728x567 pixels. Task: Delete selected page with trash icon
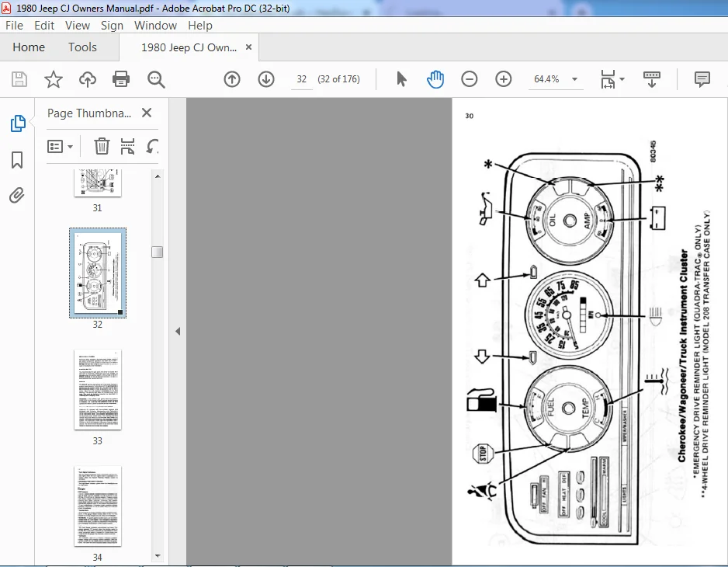(x=102, y=146)
